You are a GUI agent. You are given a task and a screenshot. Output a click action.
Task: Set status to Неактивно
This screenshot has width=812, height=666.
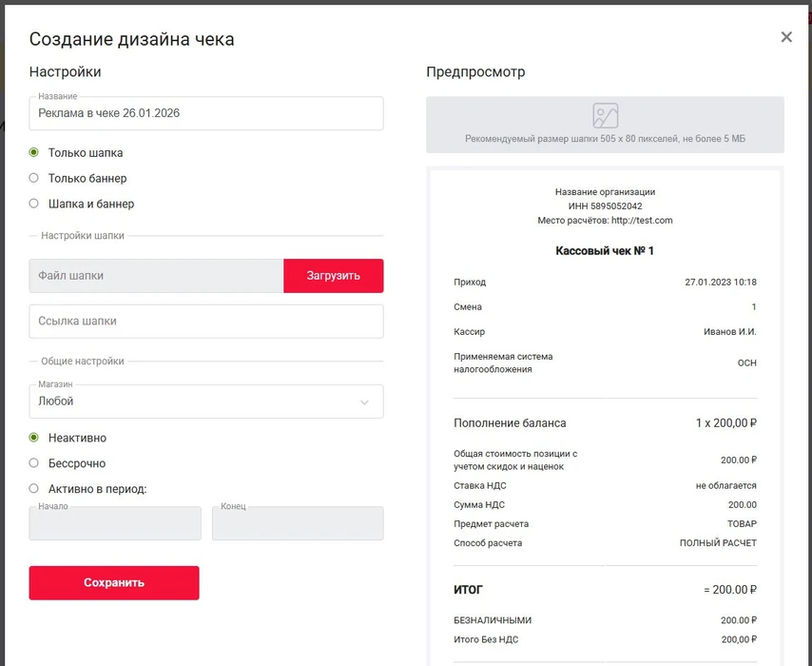coord(34,438)
